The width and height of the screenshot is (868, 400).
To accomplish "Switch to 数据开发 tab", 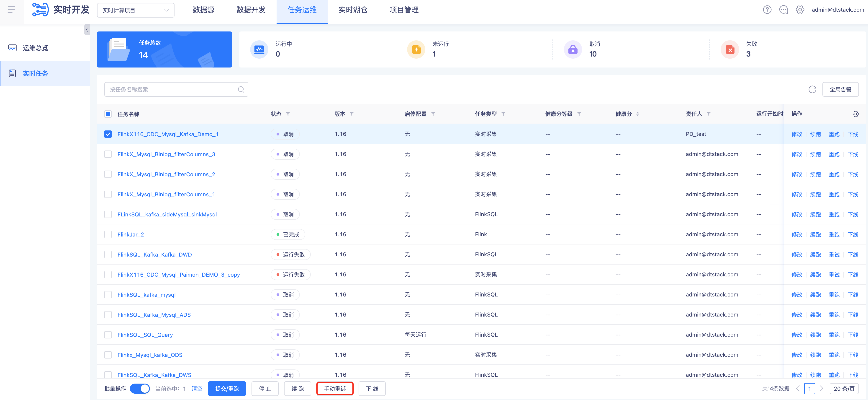I will 251,10.
